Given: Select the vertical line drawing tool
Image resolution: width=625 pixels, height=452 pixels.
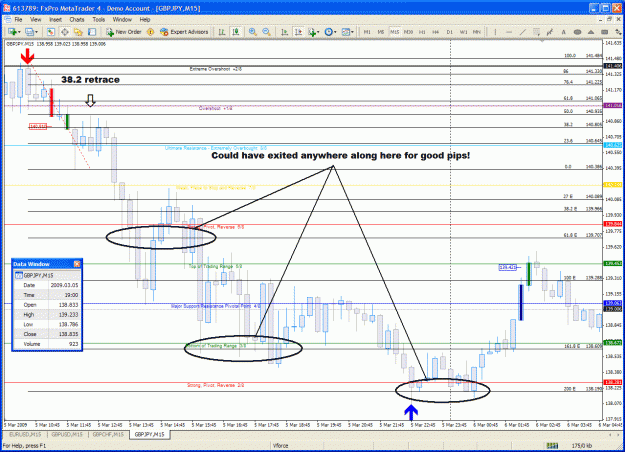Looking at the screenshot, I should [495, 32].
